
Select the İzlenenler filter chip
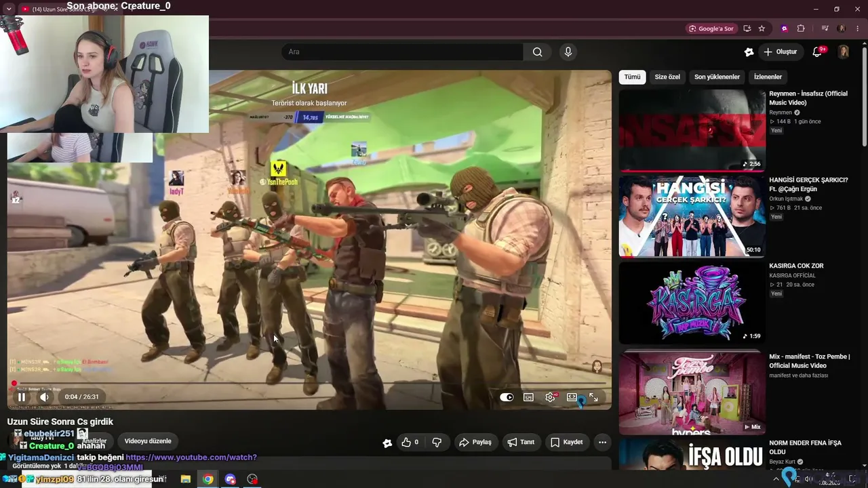[x=768, y=77]
